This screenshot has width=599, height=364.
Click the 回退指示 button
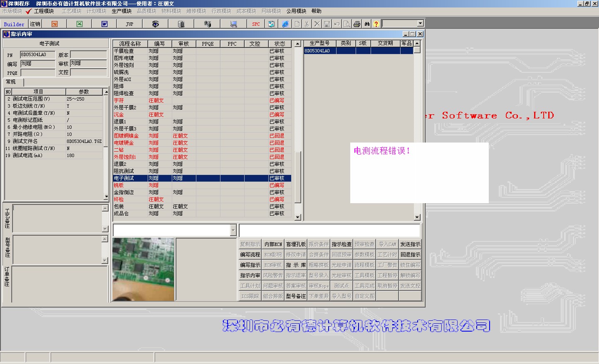coord(410,255)
